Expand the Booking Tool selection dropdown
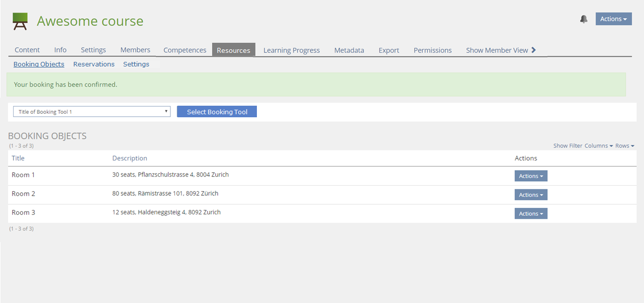 pos(91,112)
